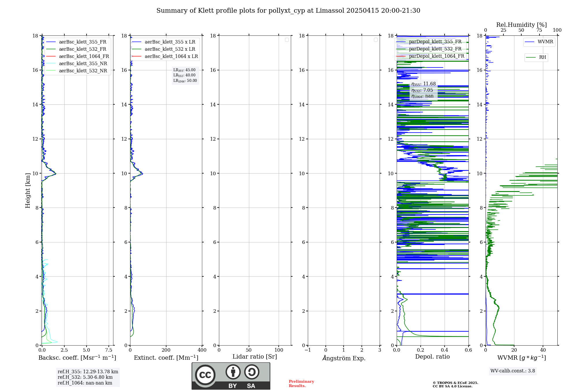This screenshot has width=577, height=392.
Task: Click the WV-calib.const. 3.8 label
Action: point(512,371)
